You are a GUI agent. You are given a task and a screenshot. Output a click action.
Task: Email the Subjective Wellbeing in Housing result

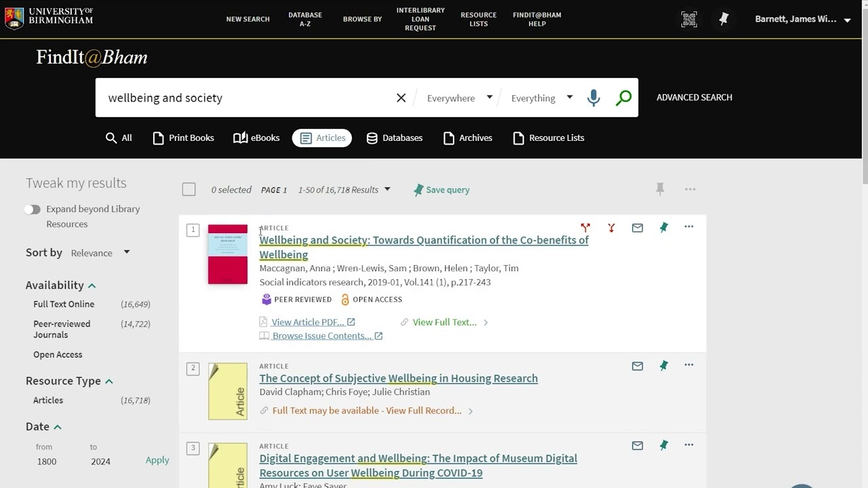coord(637,366)
